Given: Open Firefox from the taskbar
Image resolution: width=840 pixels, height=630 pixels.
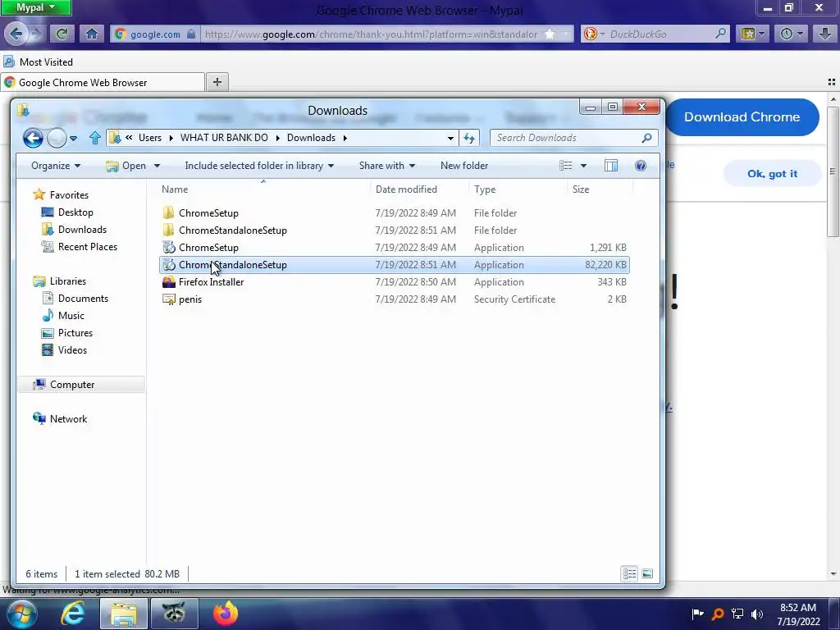Looking at the screenshot, I should tap(226, 614).
